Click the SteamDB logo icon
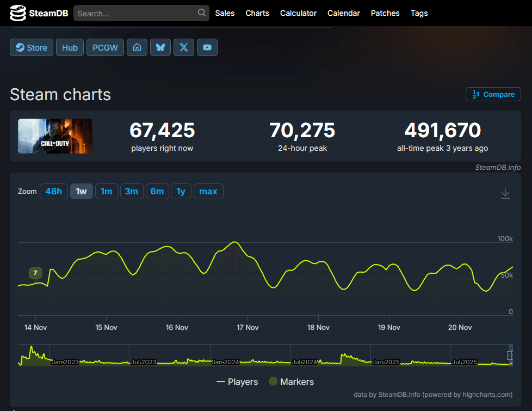 (18, 13)
